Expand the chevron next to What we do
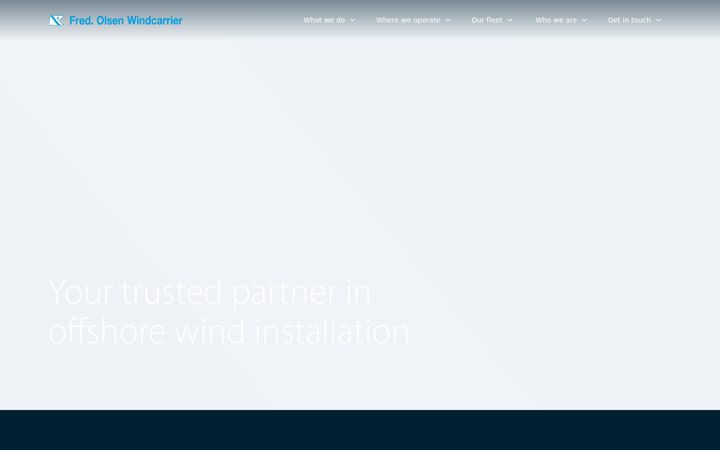Screen dimensions: 720x450 click(353, 20)
